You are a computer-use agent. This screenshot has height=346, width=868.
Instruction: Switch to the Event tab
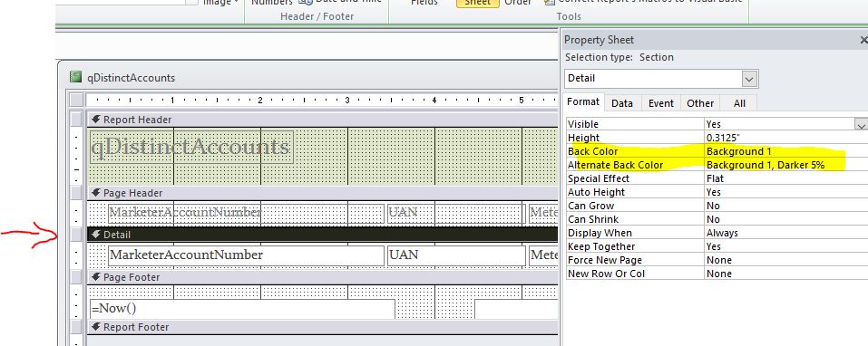click(661, 103)
